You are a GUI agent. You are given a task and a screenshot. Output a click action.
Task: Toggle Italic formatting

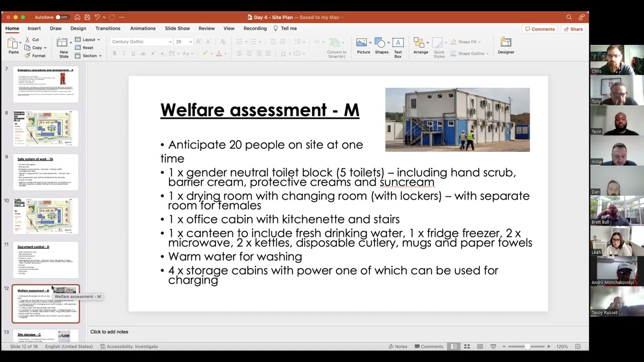pyautogui.click(x=124, y=53)
